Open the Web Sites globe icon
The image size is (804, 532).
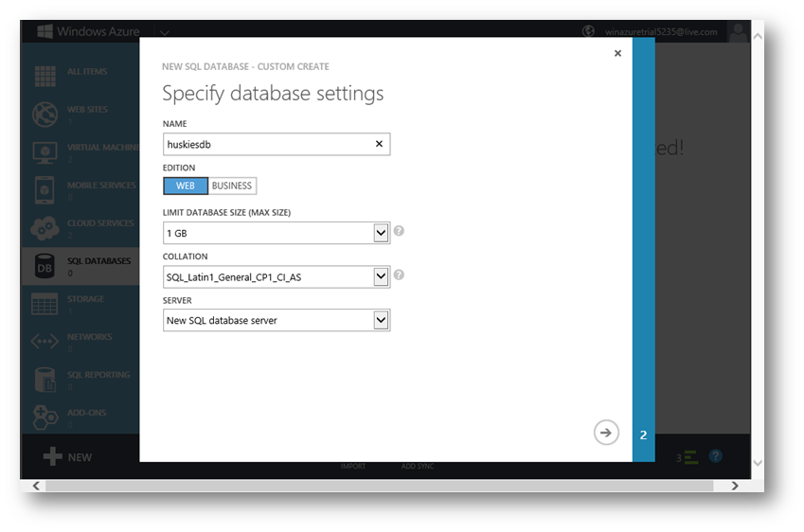point(45,114)
